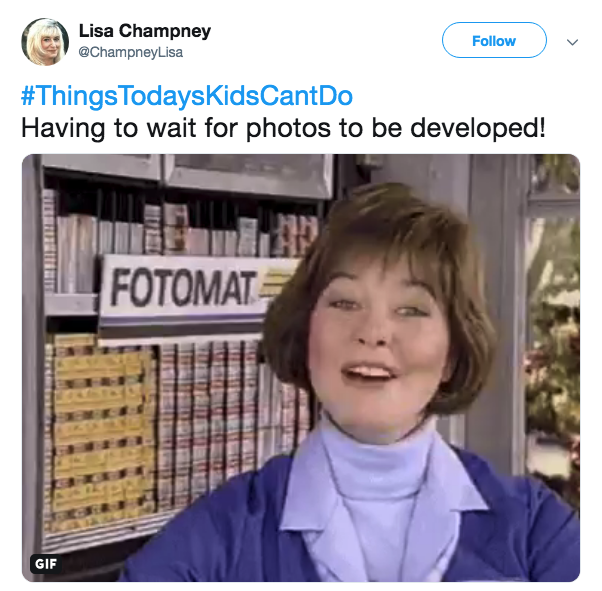Click the Lisa Champney display name
Viewport: 602px width, 591px height.
pyautogui.click(x=145, y=31)
